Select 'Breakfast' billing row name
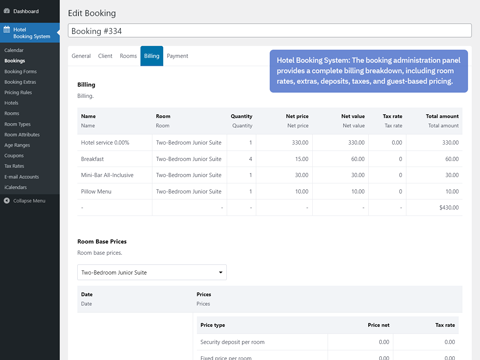 click(x=92, y=159)
